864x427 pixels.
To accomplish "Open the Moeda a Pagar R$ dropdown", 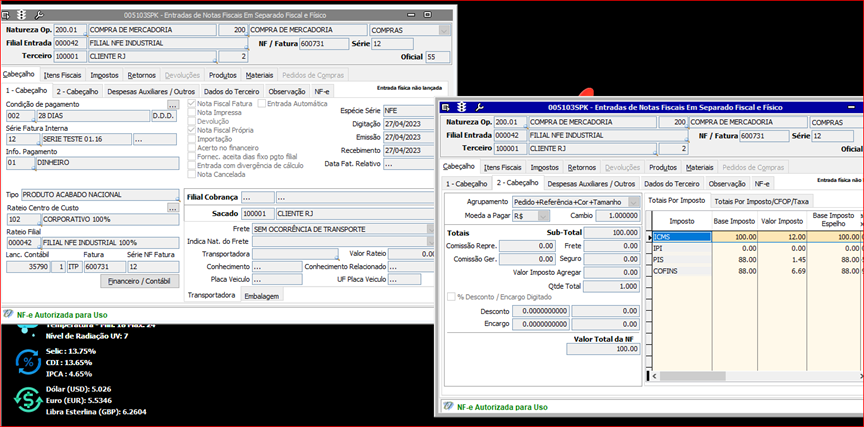I will pos(543,216).
